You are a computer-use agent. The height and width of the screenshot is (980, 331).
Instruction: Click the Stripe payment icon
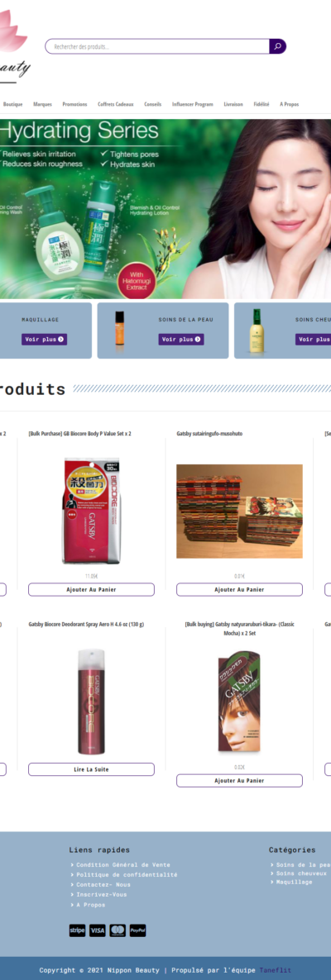coord(78,930)
